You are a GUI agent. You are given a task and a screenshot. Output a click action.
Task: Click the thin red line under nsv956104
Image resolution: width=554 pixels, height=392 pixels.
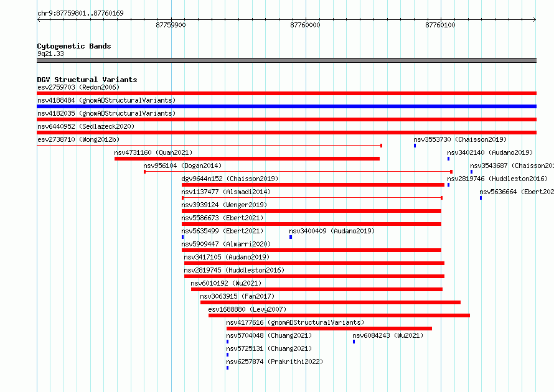298,172
